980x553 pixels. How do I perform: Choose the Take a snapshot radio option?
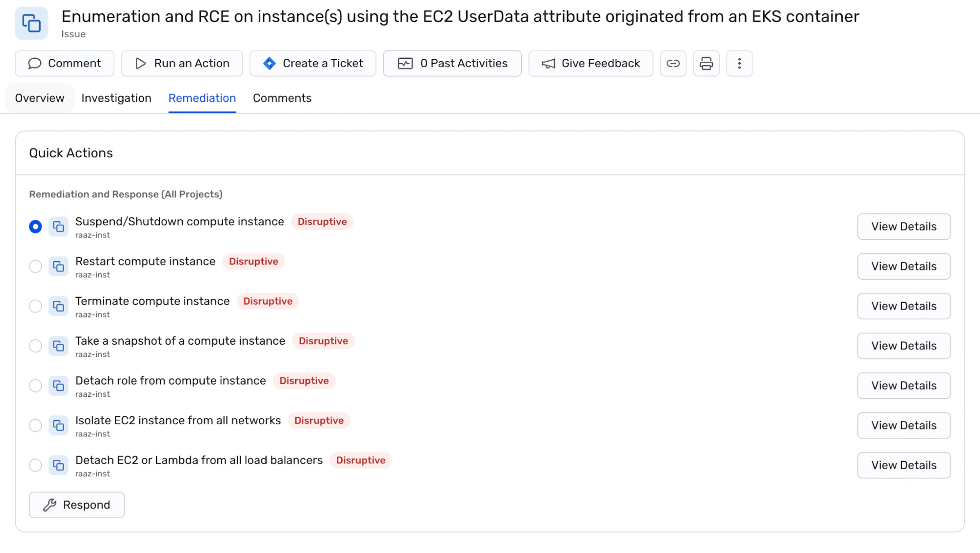pyautogui.click(x=35, y=346)
